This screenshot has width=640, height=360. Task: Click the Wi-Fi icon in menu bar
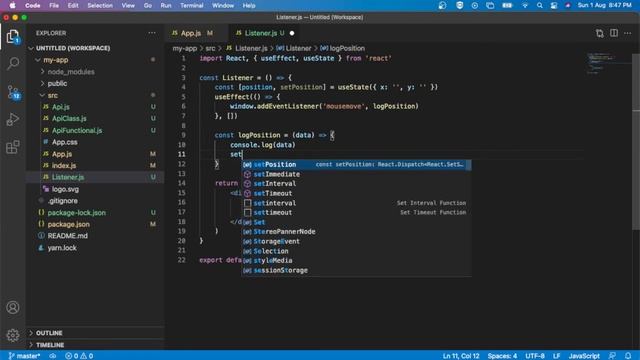(x=525, y=5)
